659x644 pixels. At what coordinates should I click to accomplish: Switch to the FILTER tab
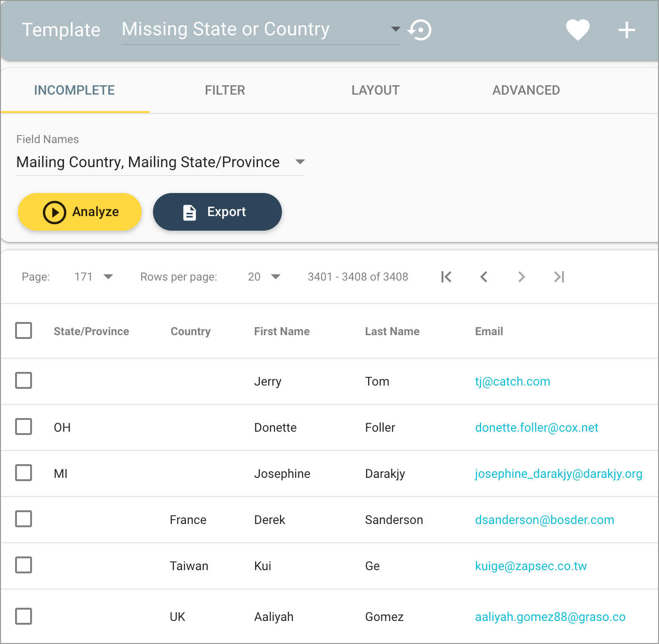click(225, 90)
